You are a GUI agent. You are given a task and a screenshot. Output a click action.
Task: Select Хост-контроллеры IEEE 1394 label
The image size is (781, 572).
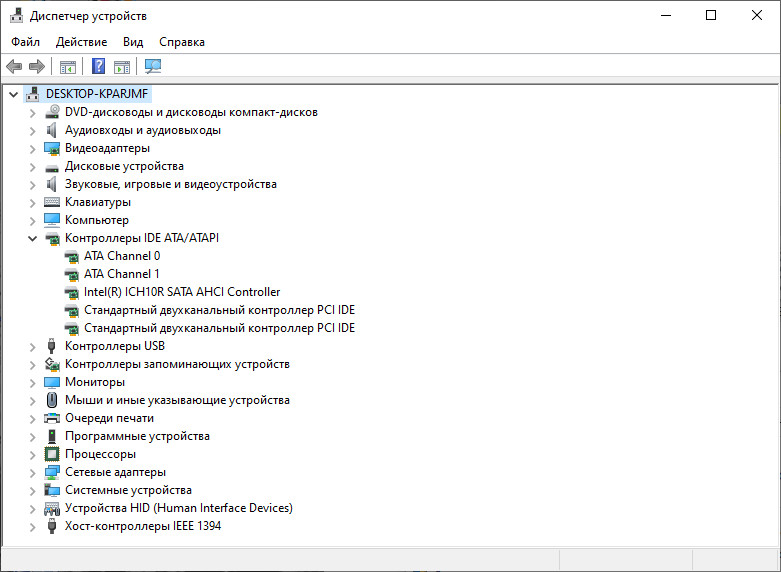(142, 526)
